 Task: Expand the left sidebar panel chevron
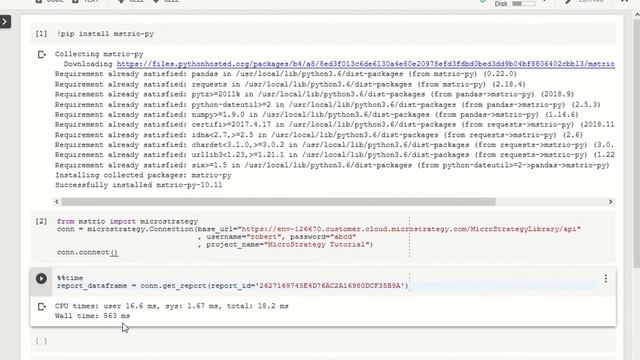[5, 22]
